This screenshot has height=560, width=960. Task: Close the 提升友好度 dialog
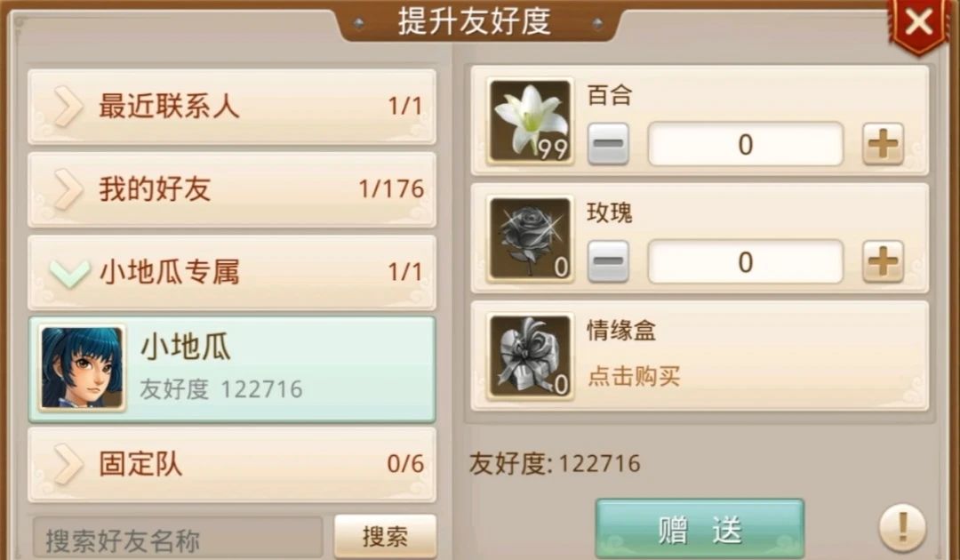918,23
